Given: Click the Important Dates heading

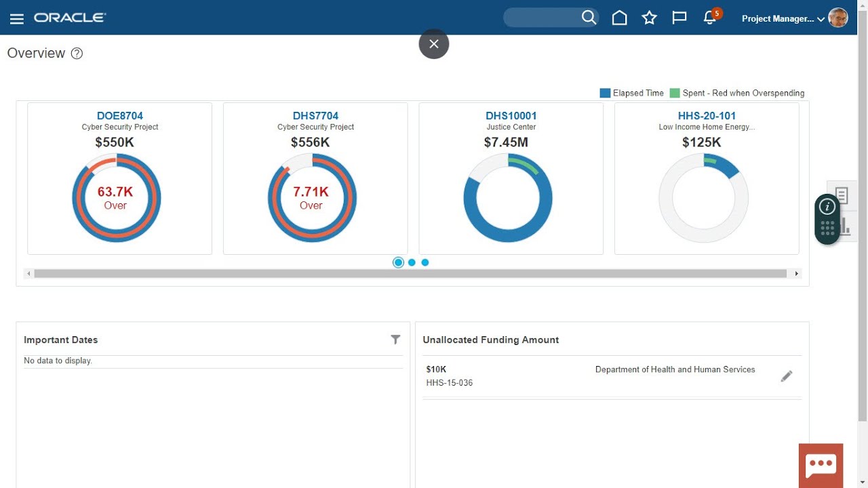Looking at the screenshot, I should [60, 340].
